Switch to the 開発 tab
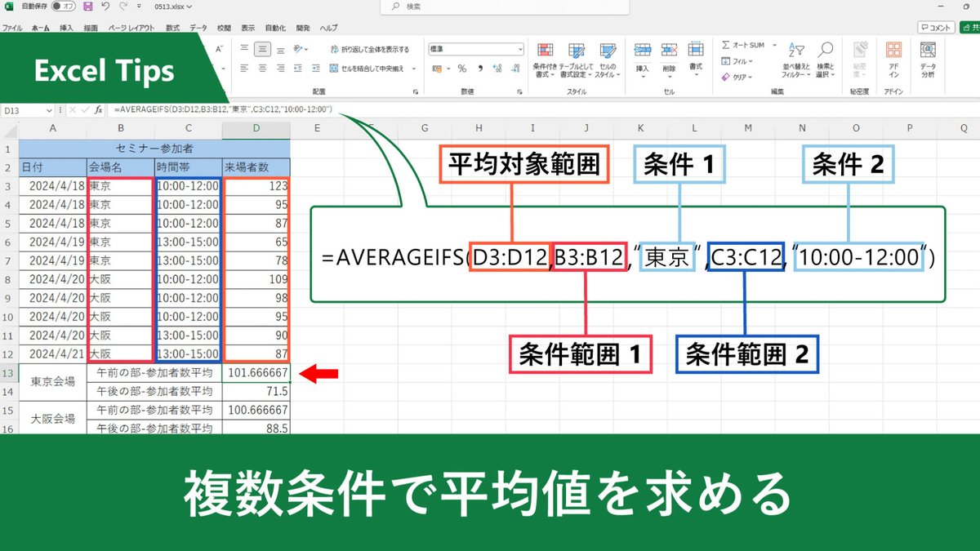The image size is (980, 551). point(304,28)
